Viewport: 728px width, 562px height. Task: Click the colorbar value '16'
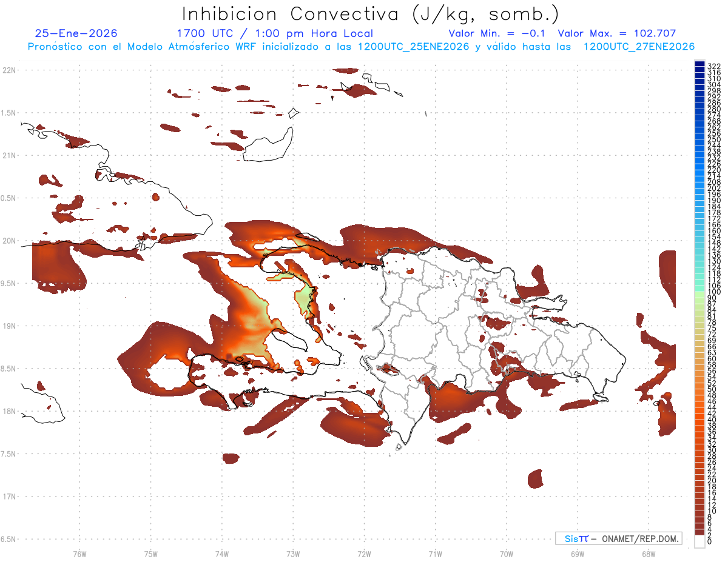pos(712,493)
